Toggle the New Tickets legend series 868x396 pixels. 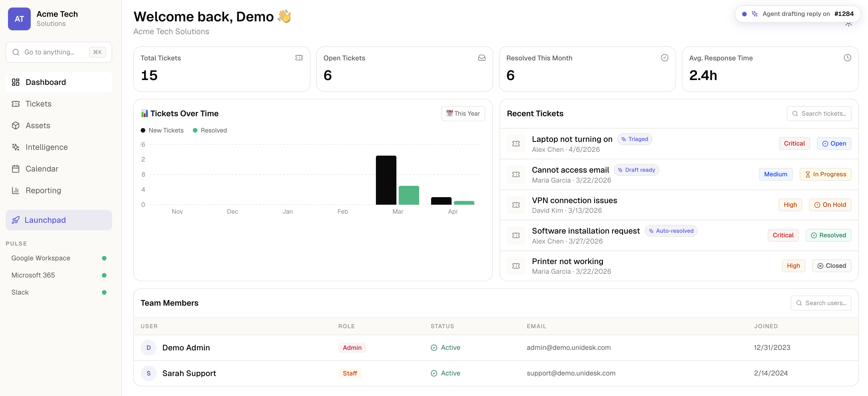pyautogui.click(x=162, y=130)
